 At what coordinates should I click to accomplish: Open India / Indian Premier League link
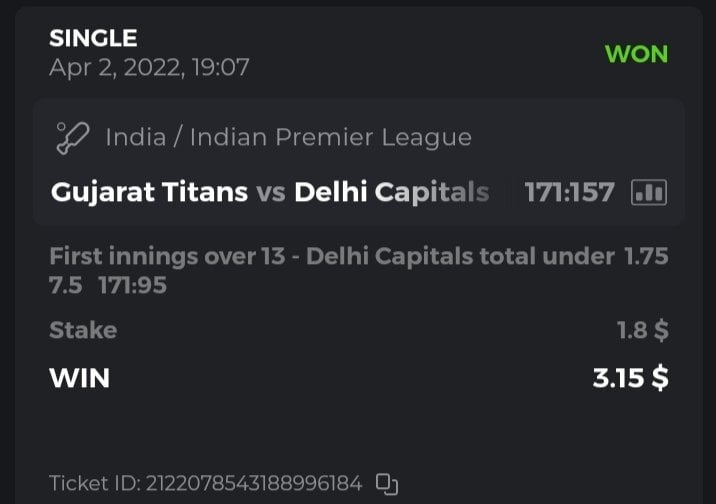click(288, 137)
